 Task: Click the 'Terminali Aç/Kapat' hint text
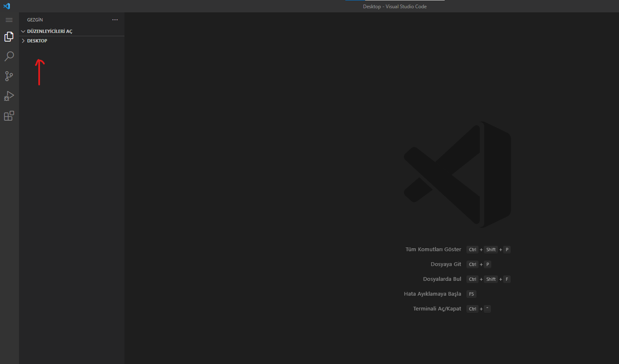click(x=437, y=309)
